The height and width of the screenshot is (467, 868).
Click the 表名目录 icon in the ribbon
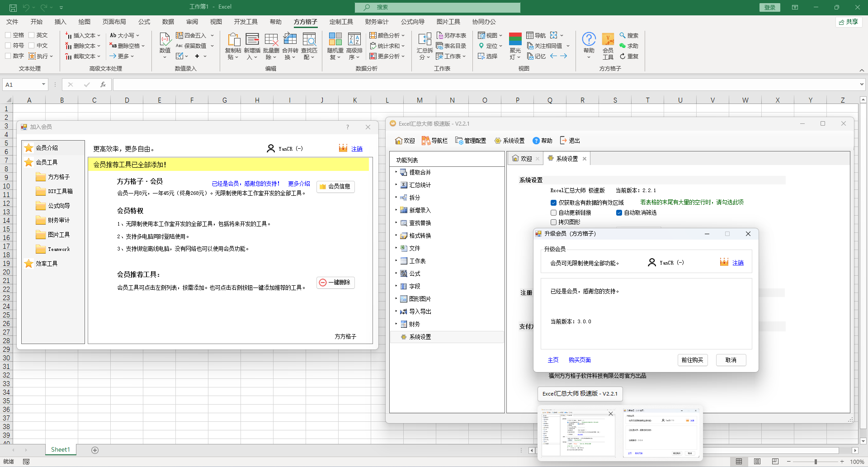[x=440, y=46]
